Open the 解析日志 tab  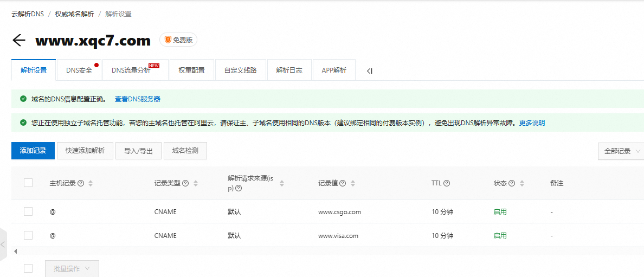(289, 70)
